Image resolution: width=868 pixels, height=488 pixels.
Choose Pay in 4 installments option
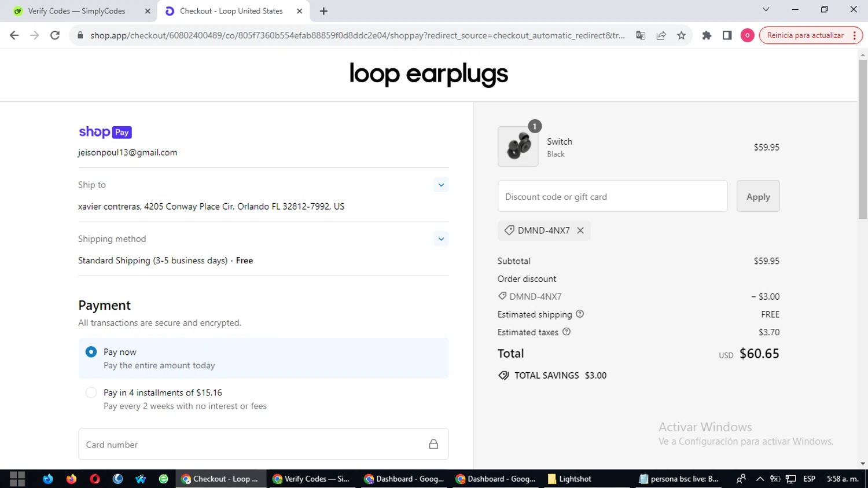point(91,392)
